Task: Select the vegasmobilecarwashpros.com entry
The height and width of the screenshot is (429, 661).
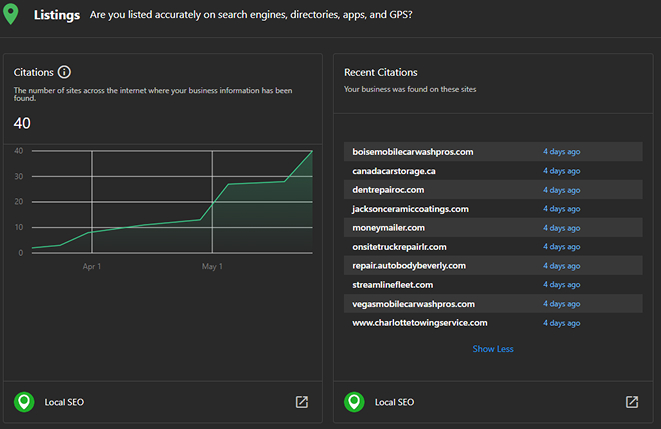Action: point(413,304)
